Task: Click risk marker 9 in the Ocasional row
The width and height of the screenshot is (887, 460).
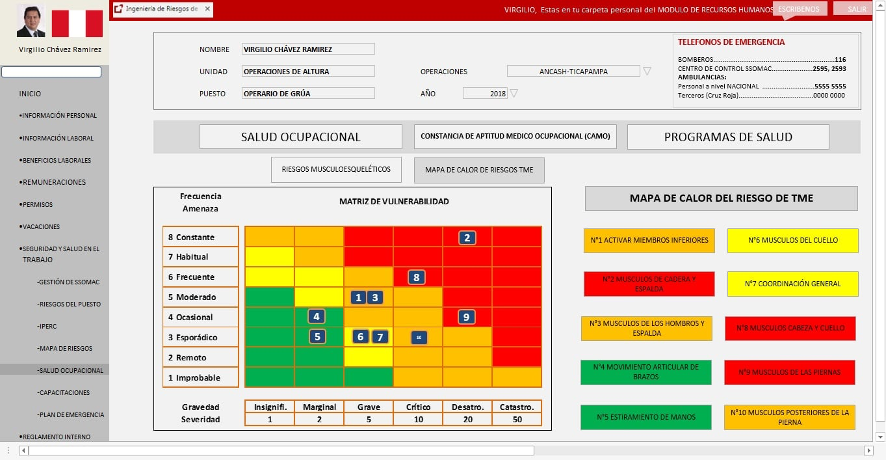Action: pos(466,317)
